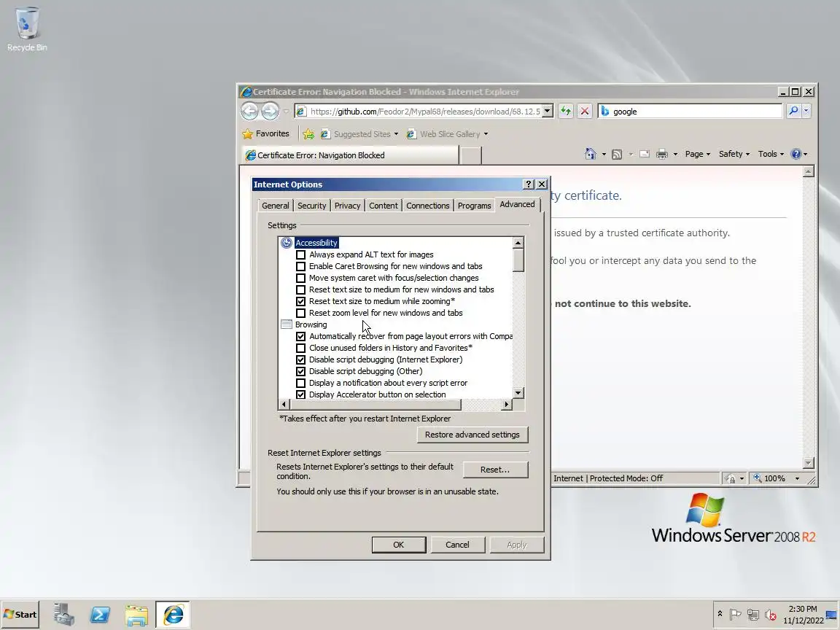Open the Tools menu dropdown

coord(771,154)
